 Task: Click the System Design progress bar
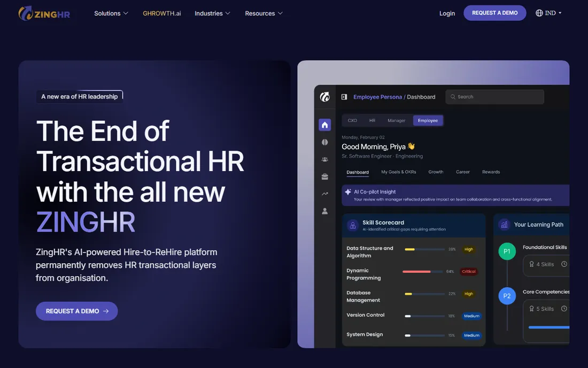[x=424, y=335]
